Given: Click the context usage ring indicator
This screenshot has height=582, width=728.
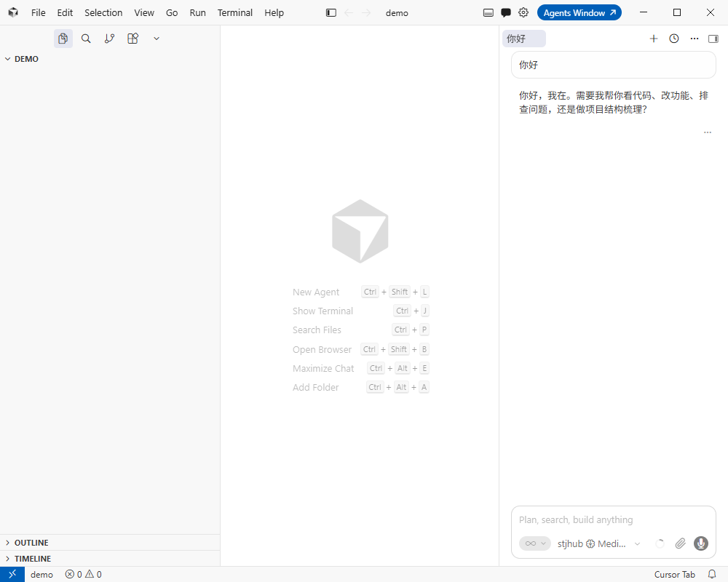Looking at the screenshot, I should 660,543.
